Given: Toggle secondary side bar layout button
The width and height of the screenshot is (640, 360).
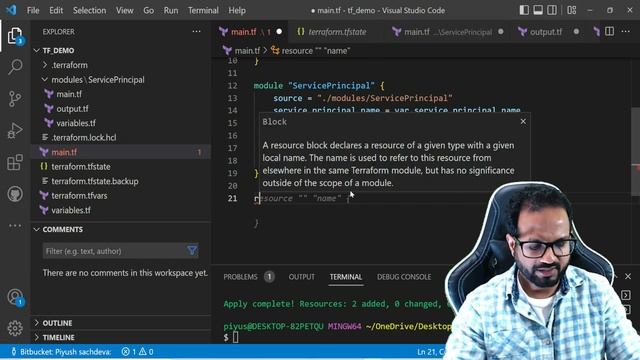Looking at the screenshot, I should tap(552, 10).
